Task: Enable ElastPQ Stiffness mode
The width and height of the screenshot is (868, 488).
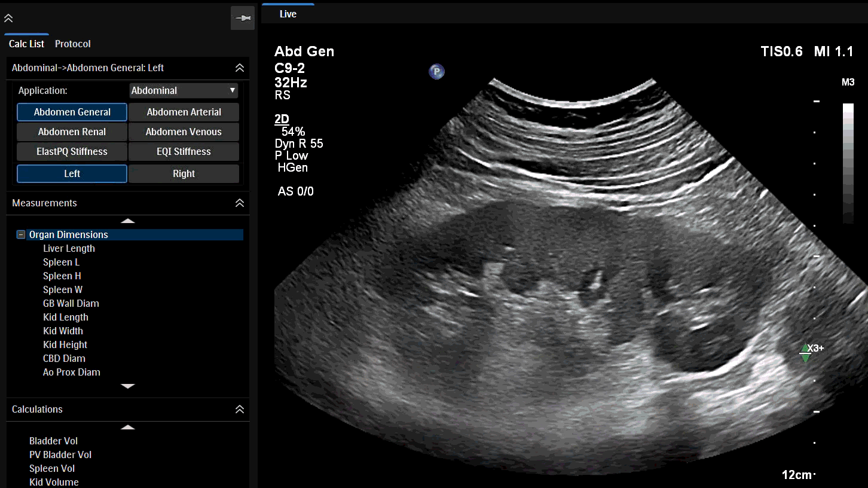Action: tap(72, 151)
